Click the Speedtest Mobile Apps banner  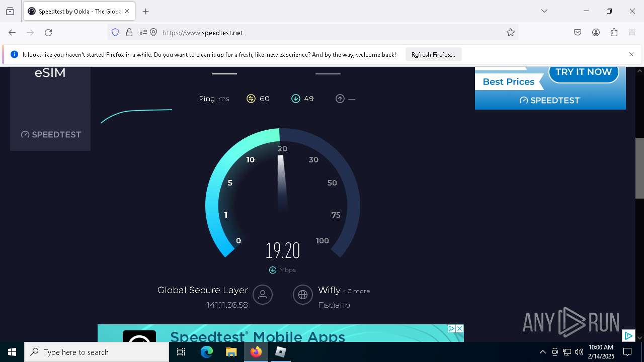pos(281,333)
